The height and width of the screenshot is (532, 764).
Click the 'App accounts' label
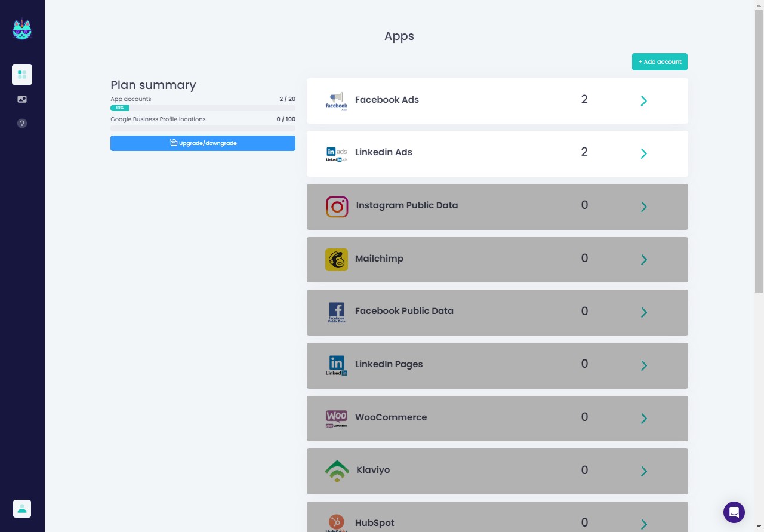tap(131, 99)
